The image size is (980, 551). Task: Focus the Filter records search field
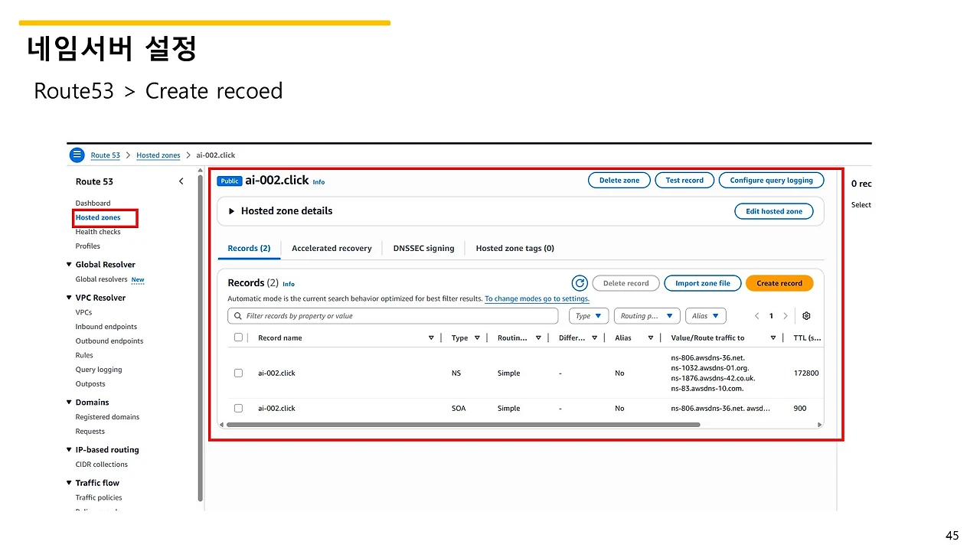click(x=393, y=316)
